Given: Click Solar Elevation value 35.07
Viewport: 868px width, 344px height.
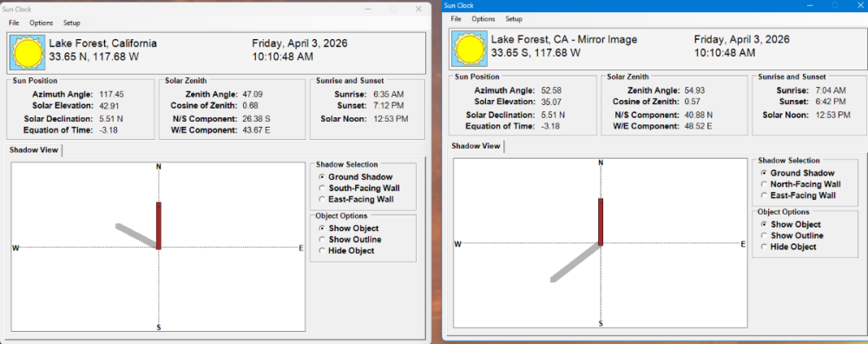Looking at the screenshot, I should click(x=552, y=102).
